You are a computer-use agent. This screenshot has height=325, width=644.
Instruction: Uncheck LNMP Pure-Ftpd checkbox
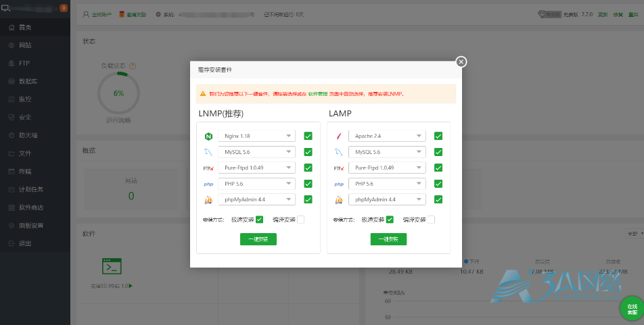(308, 168)
